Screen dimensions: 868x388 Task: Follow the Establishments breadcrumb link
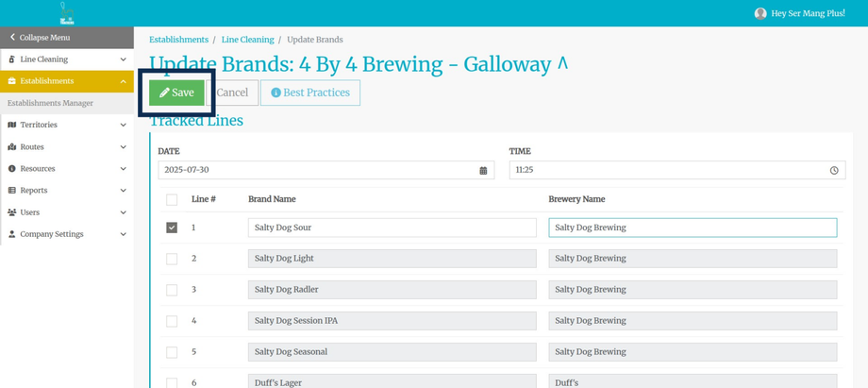pos(179,40)
